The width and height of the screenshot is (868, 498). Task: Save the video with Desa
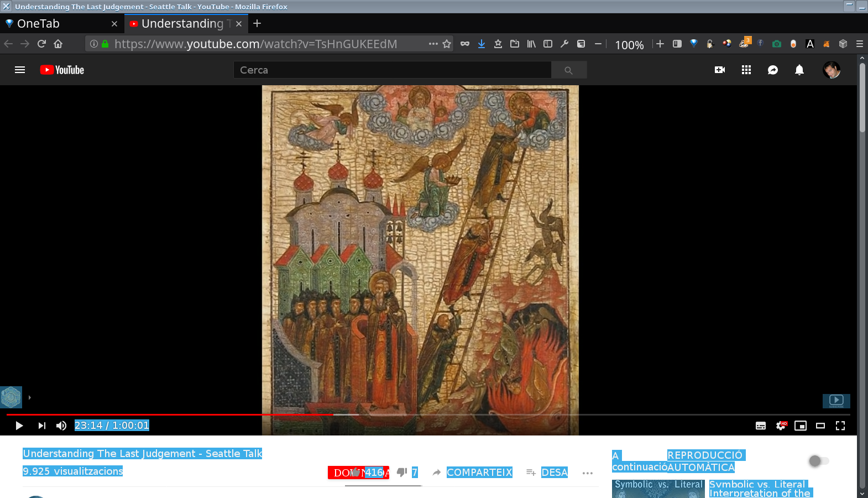coord(547,472)
